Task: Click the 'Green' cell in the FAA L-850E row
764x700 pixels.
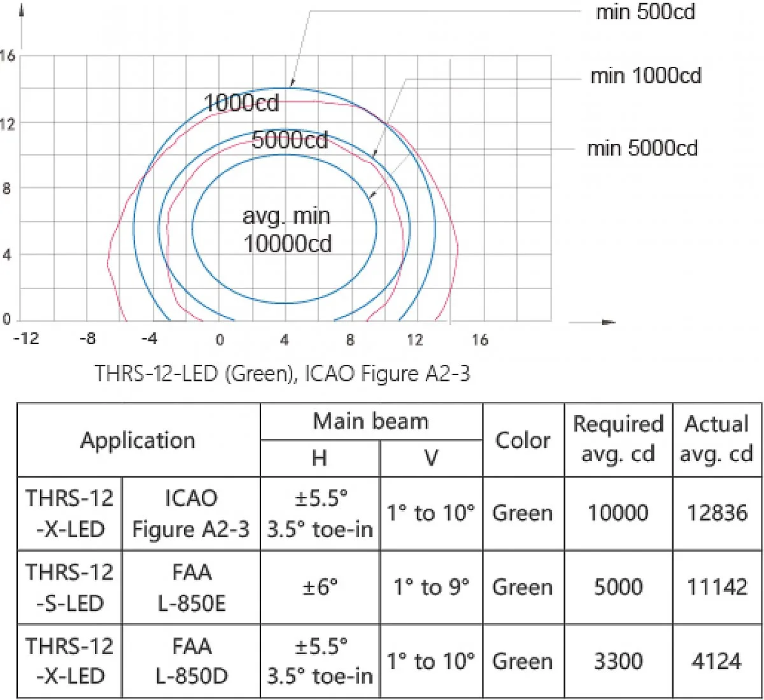Action: point(523,587)
